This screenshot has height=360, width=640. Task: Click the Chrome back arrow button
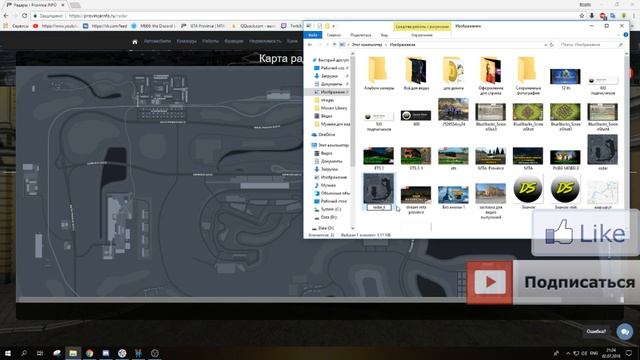pyautogui.click(x=6, y=16)
